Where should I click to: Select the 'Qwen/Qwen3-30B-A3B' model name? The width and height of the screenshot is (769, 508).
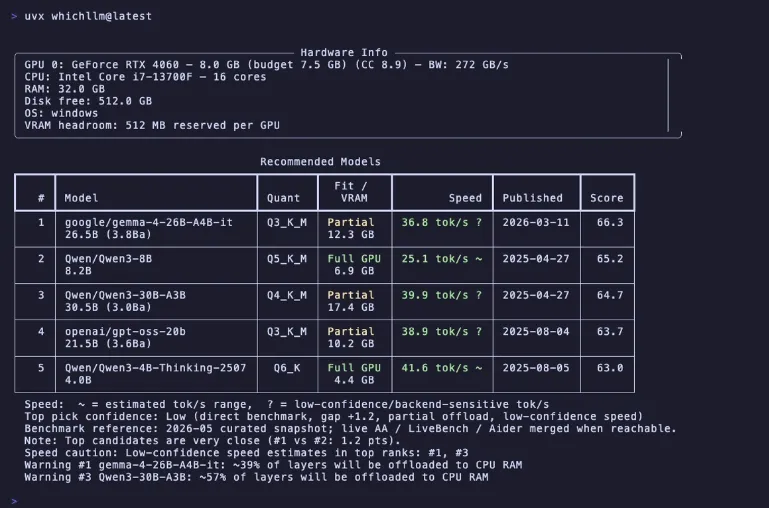pyautogui.click(x=125, y=295)
